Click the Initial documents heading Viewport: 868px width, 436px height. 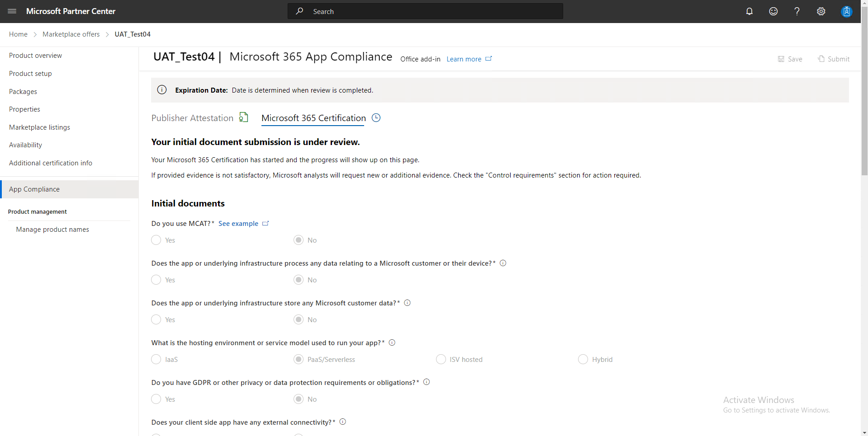coord(188,203)
